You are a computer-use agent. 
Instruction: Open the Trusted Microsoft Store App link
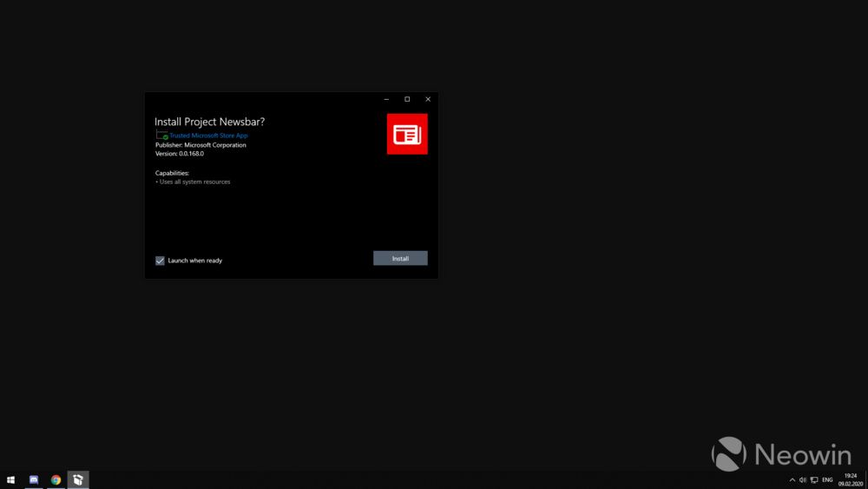click(x=208, y=135)
